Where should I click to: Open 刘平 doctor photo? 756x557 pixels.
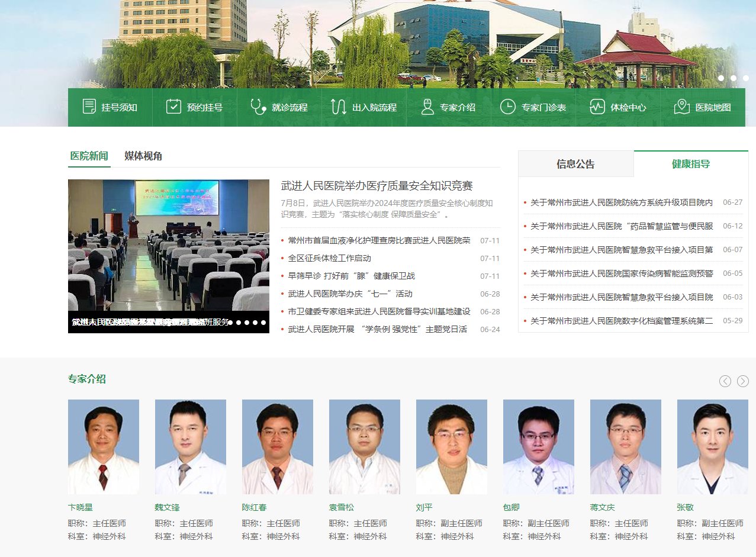[x=452, y=447]
